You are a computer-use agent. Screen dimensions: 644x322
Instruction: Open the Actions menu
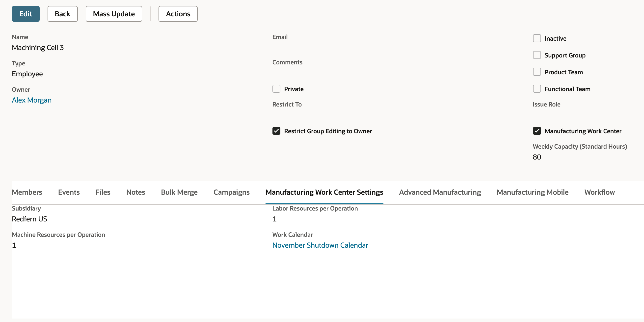(178, 14)
